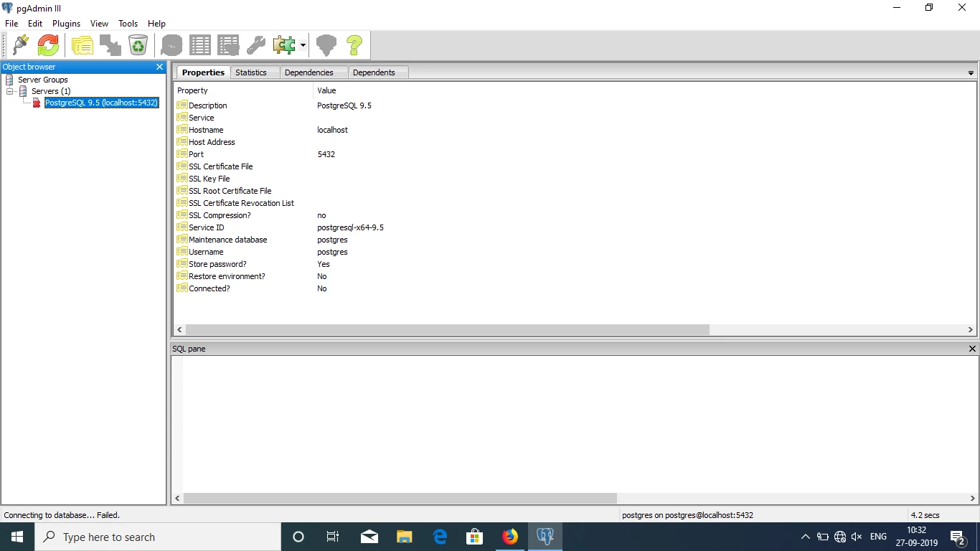980x551 pixels.
Task: Select the Hostname property row
Action: click(x=574, y=130)
